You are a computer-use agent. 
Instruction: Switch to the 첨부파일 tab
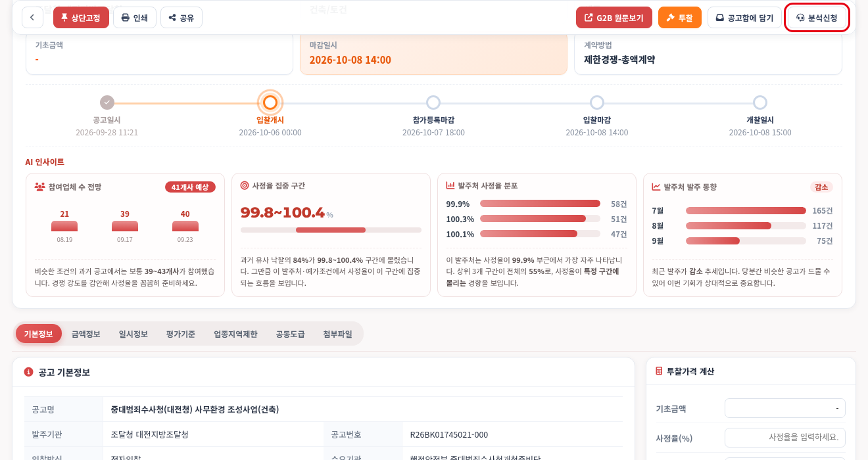pos(337,334)
